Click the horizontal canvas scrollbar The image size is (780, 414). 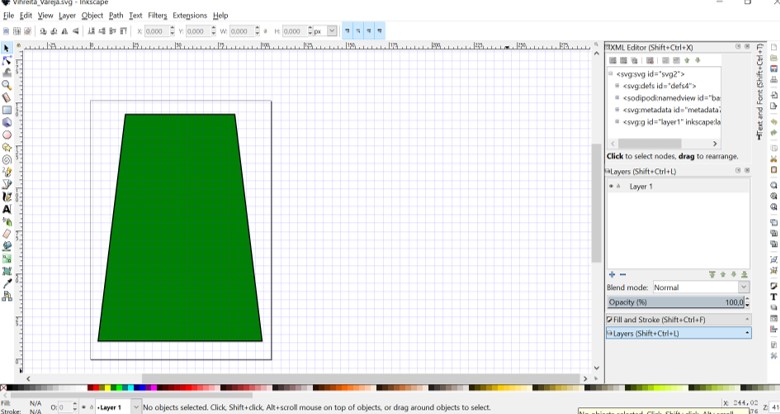pyautogui.click(x=361, y=379)
